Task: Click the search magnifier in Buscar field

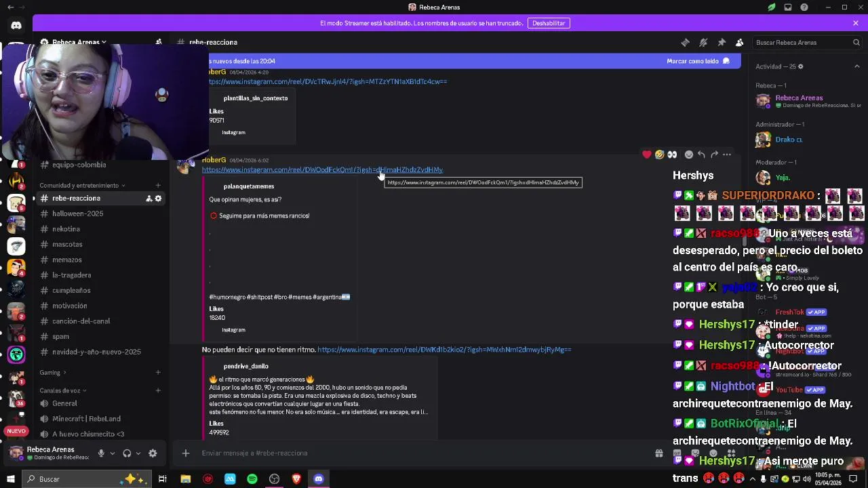Action: coord(856,42)
